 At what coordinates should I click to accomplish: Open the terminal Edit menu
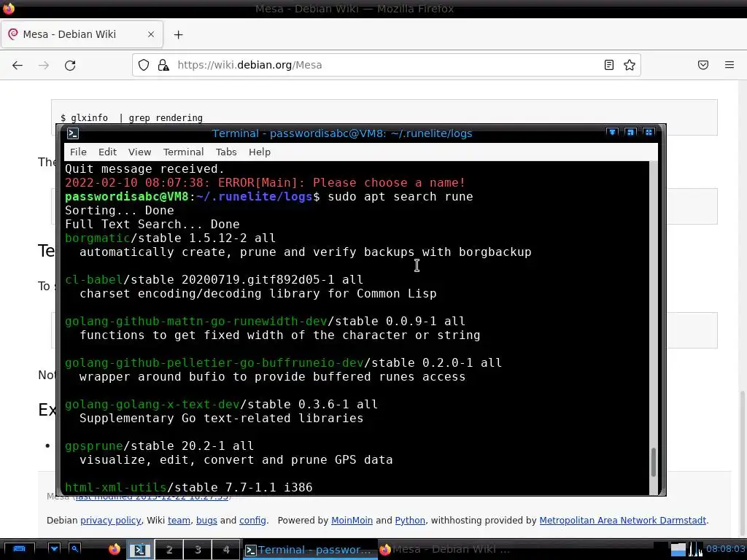tap(107, 152)
